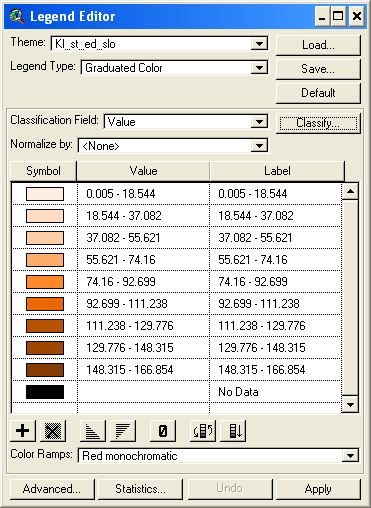Click Label cell 55.621 - 74.16

pyautogui.click(x=276, y=260)
